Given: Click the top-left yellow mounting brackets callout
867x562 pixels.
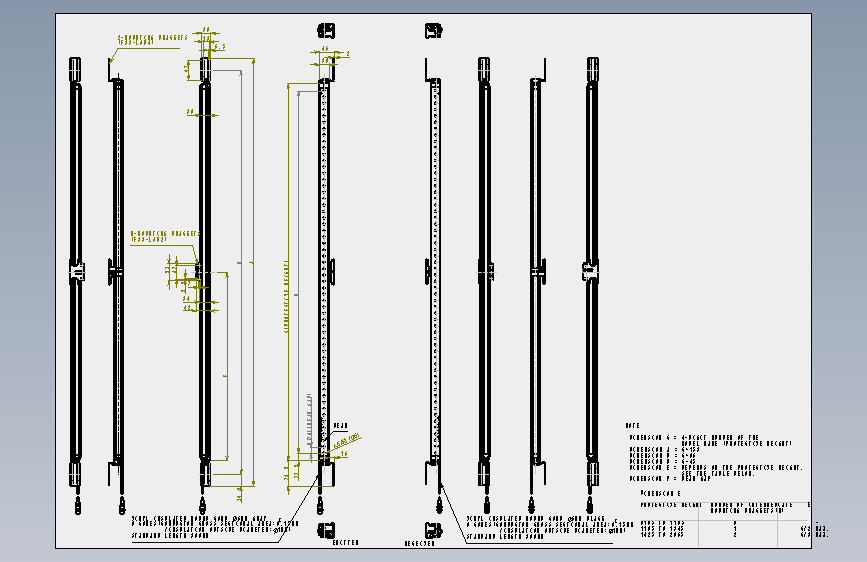Looking at the screenshot, I should click(153, 40).
